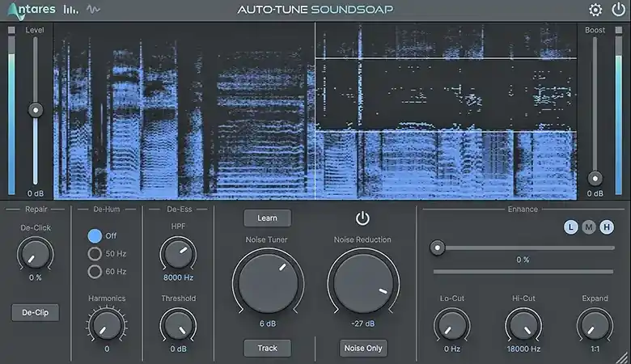This screenshot has height=364, width=631.
Task: Toggle the plugin power button at top right
Action: pyautogui.click(x=619, y=9)
